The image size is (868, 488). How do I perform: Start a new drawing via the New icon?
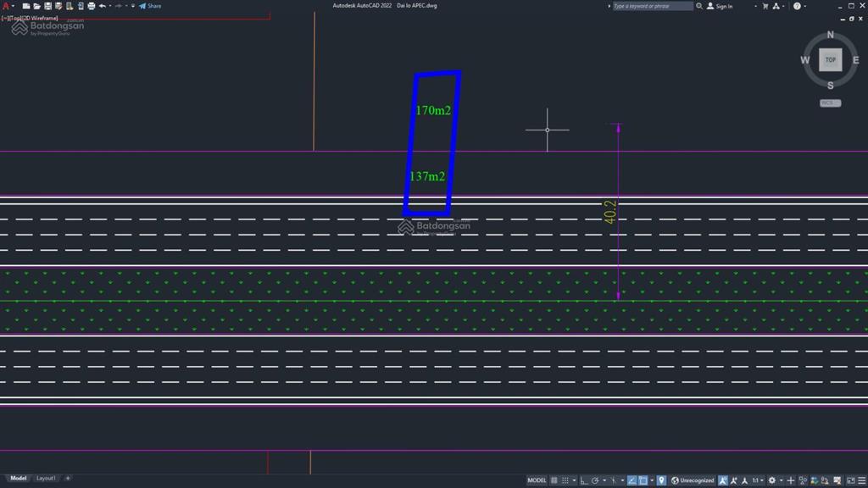click(x=25, y=5)
